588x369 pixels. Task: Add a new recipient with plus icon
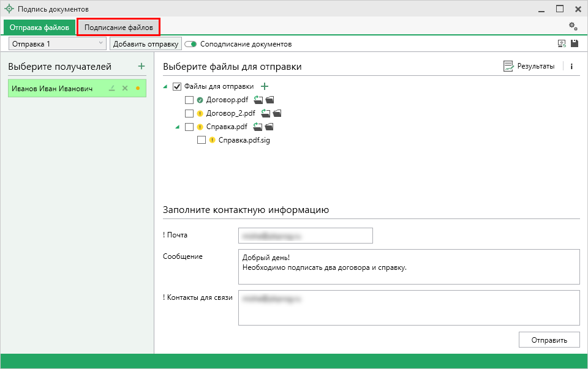point(141,66)
